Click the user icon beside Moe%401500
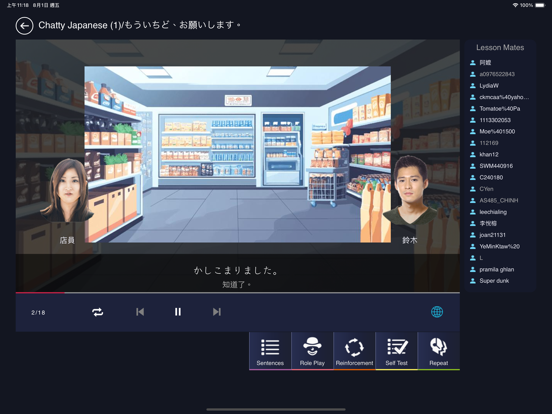 tap(473, 131)
